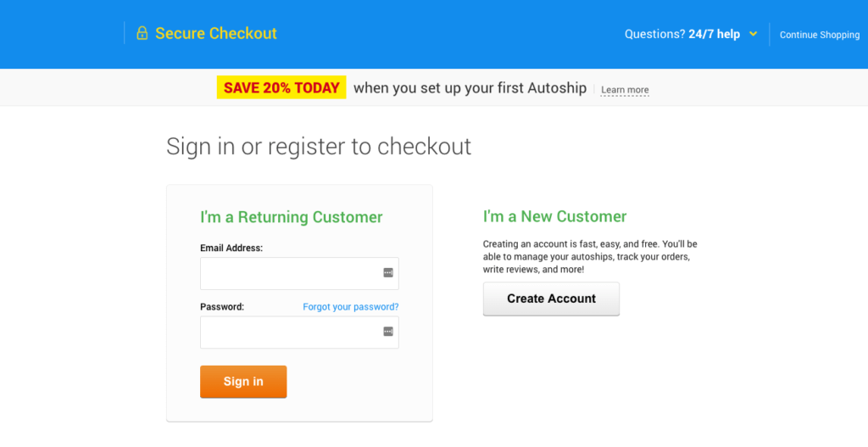Click the Sign in or register to checkout heading
Viewport: 868px width, 447px height.
(319, 147)
